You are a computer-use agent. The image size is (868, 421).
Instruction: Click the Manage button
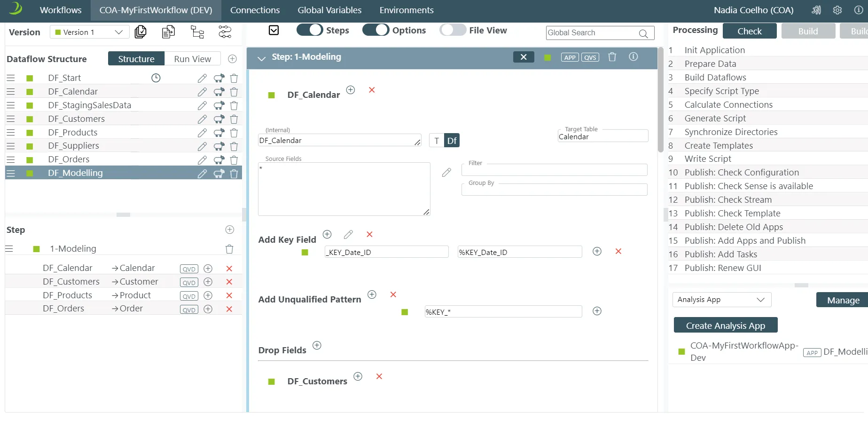pyautogui.click(x=843, y=300)
